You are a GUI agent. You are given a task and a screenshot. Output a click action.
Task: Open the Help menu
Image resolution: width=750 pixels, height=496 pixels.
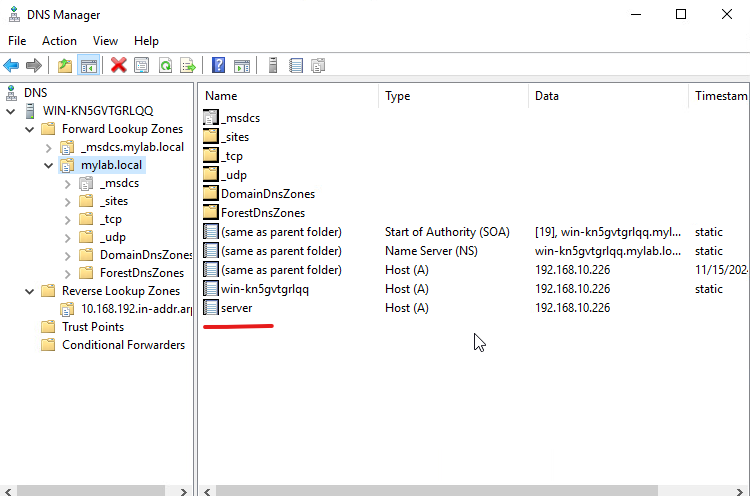pos(146,41)
